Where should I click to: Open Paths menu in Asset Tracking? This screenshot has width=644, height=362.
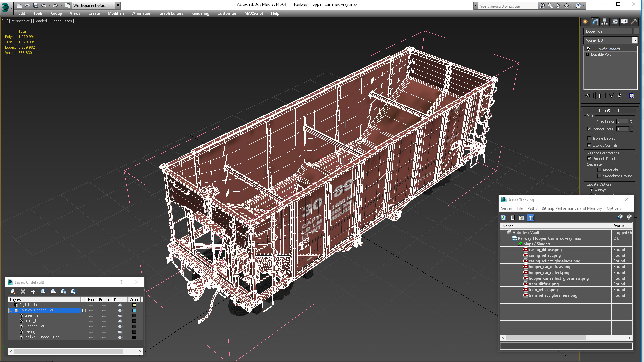click(532, 208)
